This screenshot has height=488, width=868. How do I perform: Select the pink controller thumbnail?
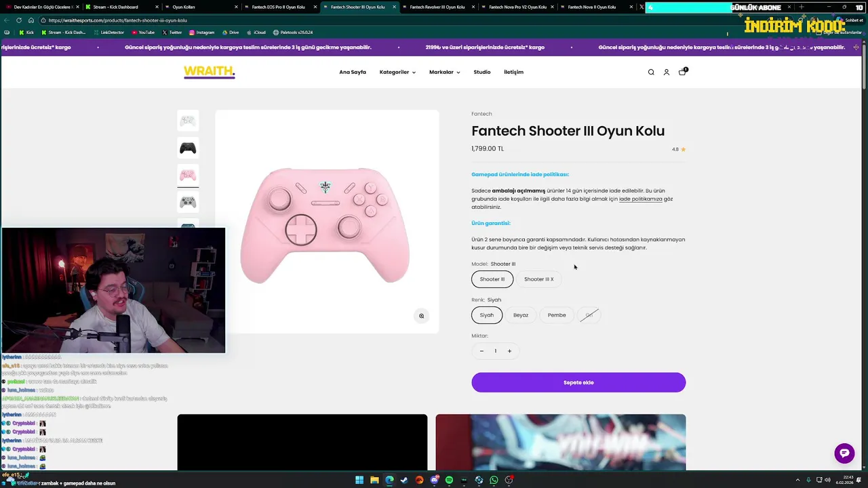(188, 175)
